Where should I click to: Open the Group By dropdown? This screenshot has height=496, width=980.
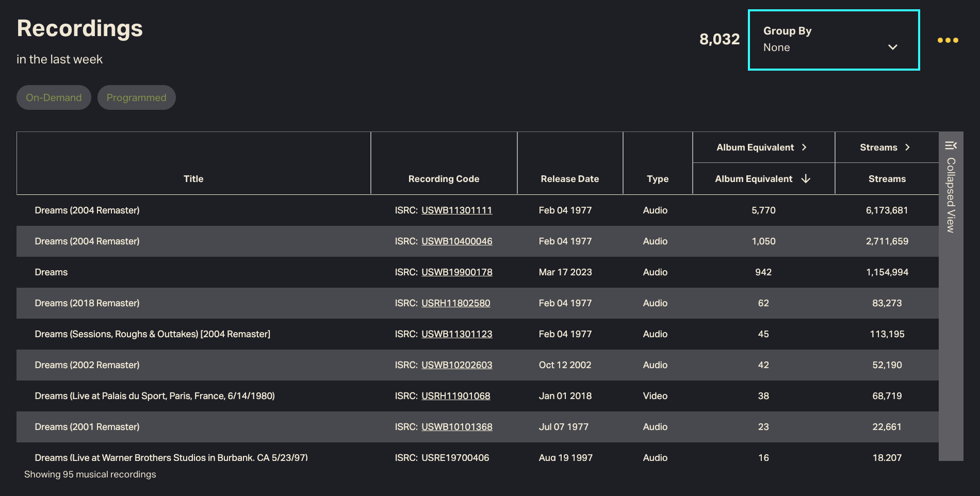834,40
